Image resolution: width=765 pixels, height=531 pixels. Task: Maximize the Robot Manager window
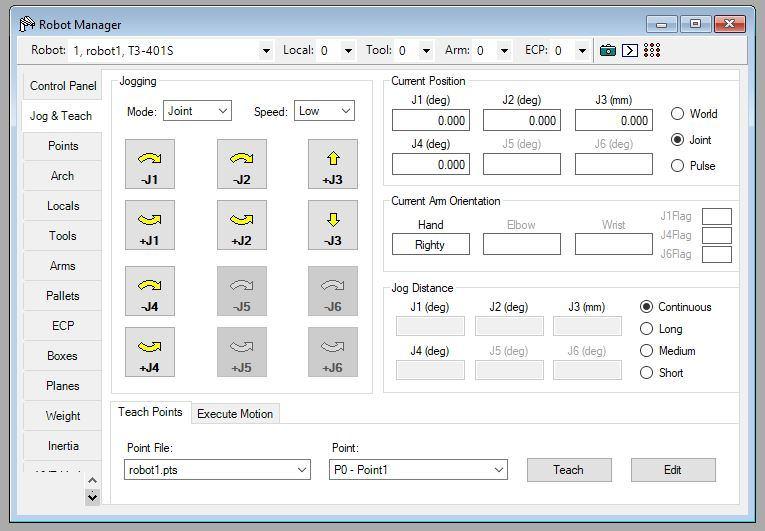[x=696, y=24]
